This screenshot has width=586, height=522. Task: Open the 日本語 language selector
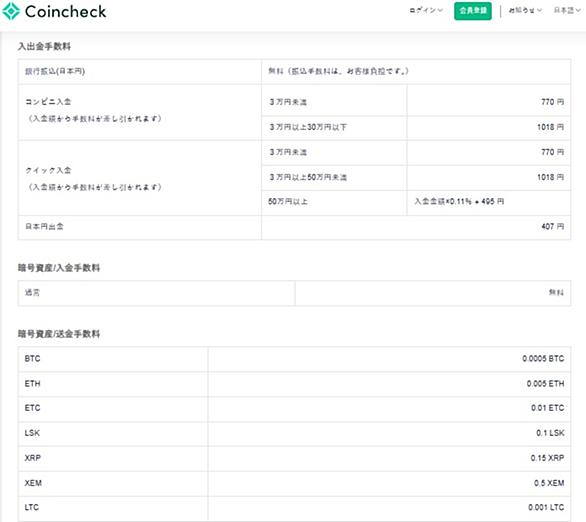click(567, 10)
